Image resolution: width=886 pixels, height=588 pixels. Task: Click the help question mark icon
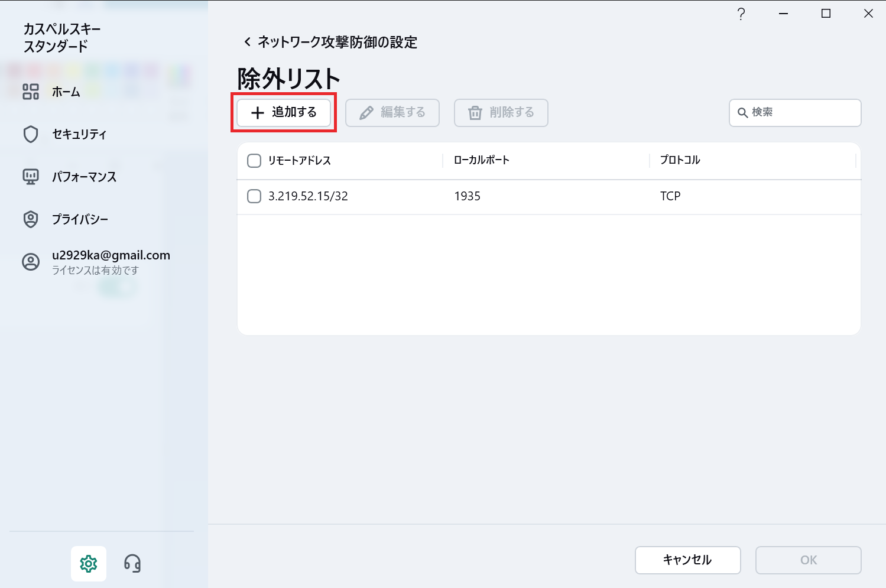pos(741,14)
